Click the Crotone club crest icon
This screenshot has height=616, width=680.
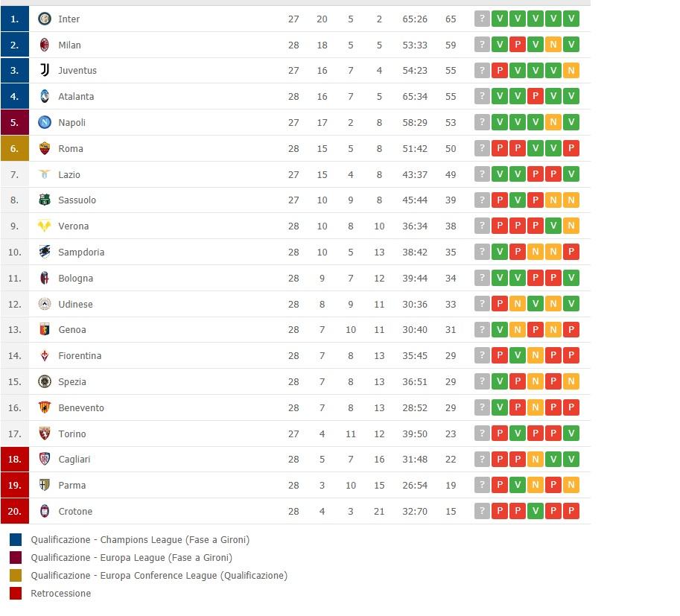coord(44,511)
